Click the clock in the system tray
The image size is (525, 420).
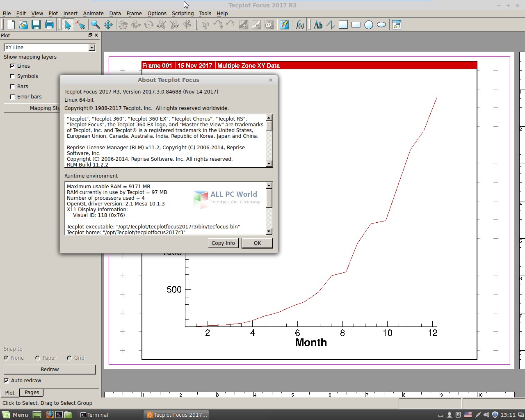tap(508, 415)
